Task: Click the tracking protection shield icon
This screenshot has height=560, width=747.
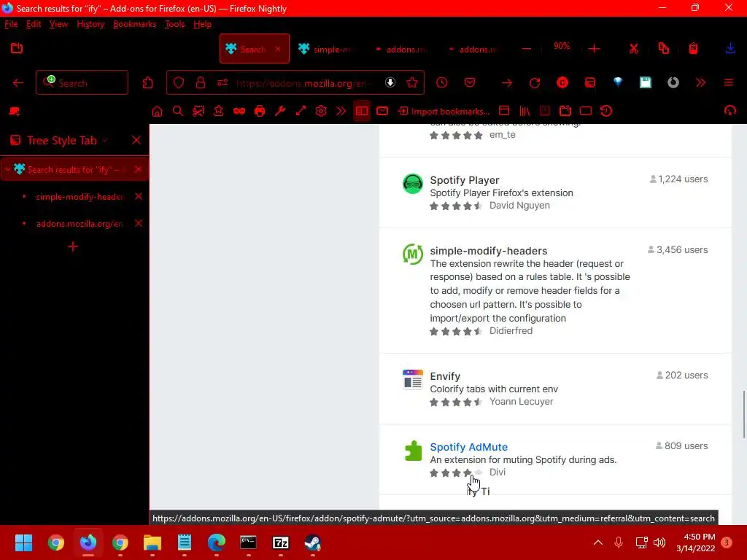Action: 179,83
